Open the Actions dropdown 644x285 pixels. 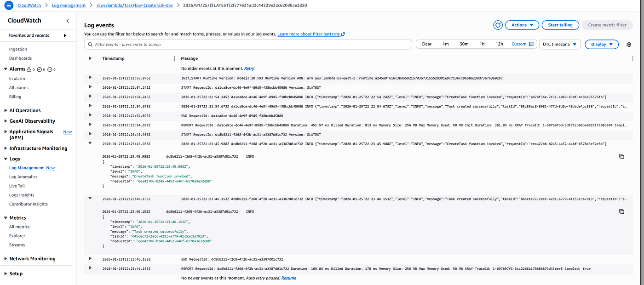pos(522,25)
